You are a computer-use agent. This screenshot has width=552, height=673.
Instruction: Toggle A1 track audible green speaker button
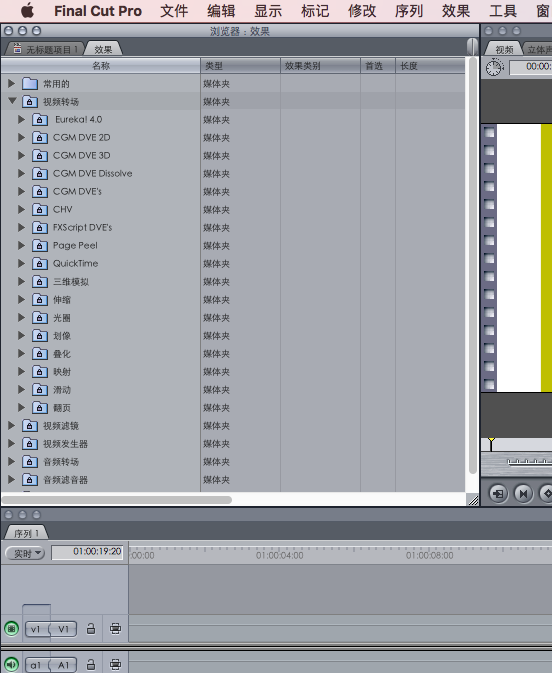(x=12, y=665)
